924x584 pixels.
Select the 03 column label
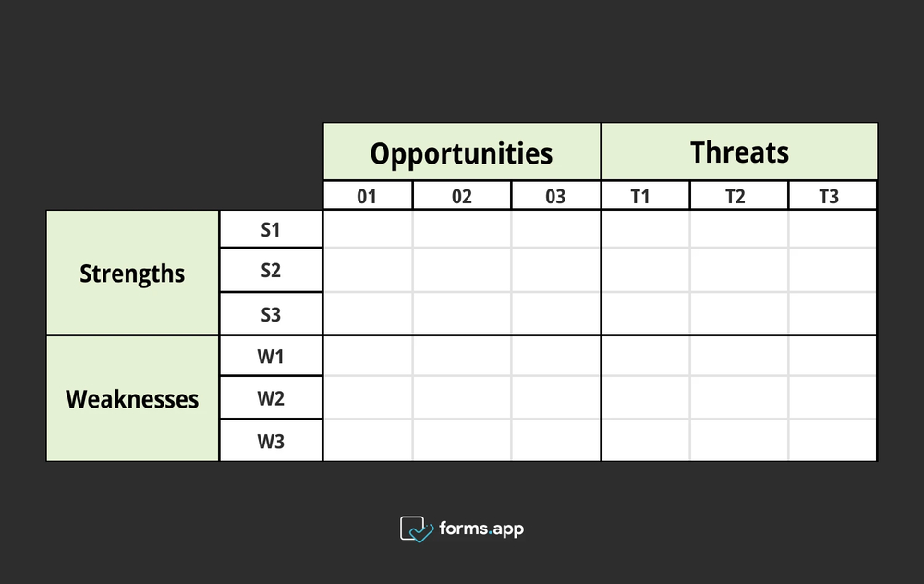coord(555,196)
